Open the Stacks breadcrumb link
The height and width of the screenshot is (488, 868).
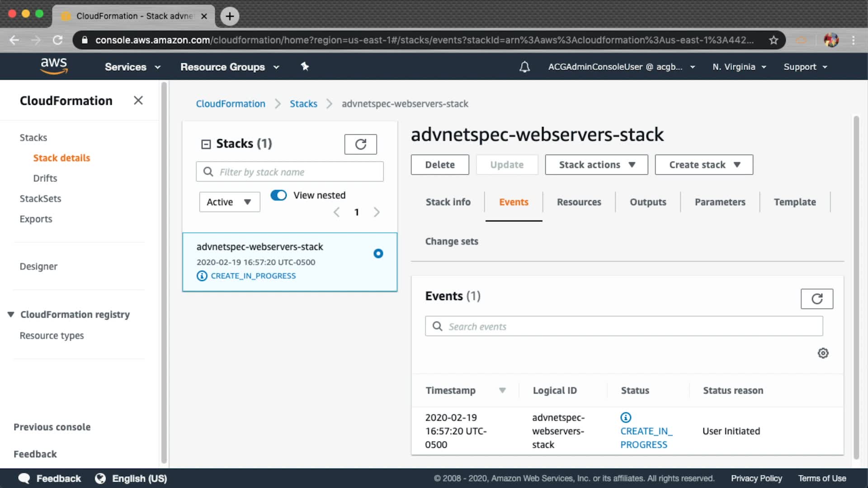(303, 104)
